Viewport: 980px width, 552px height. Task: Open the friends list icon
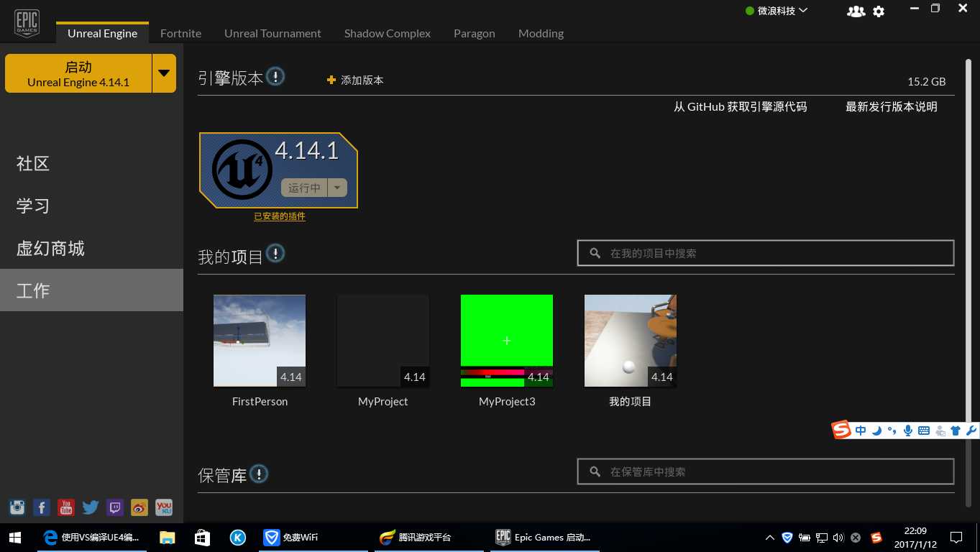tap(856, 11)
